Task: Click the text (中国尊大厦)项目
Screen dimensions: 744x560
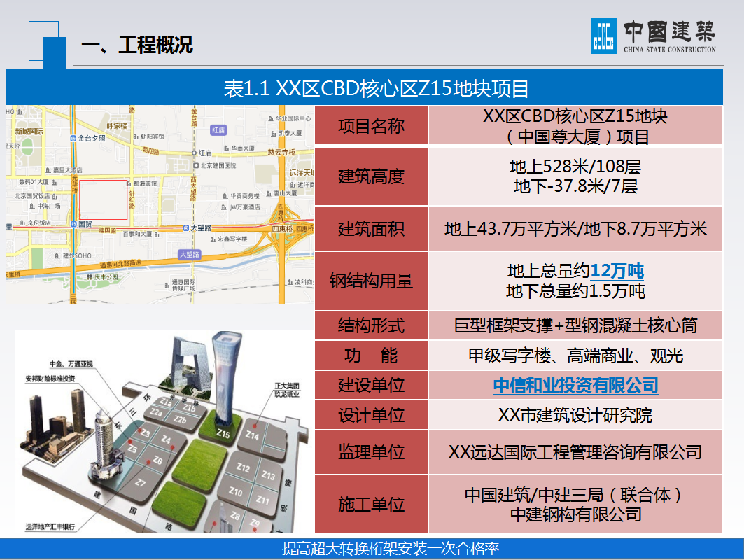Action: point(575,136)
